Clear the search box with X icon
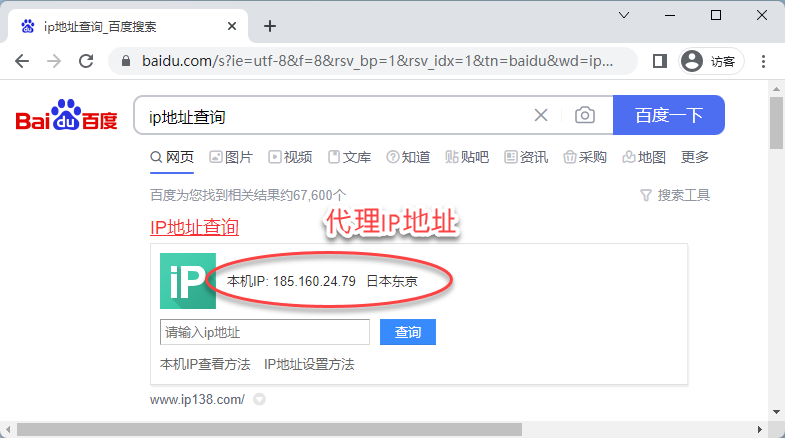This screenshot has height=438, width=785. tap(541, 115)
